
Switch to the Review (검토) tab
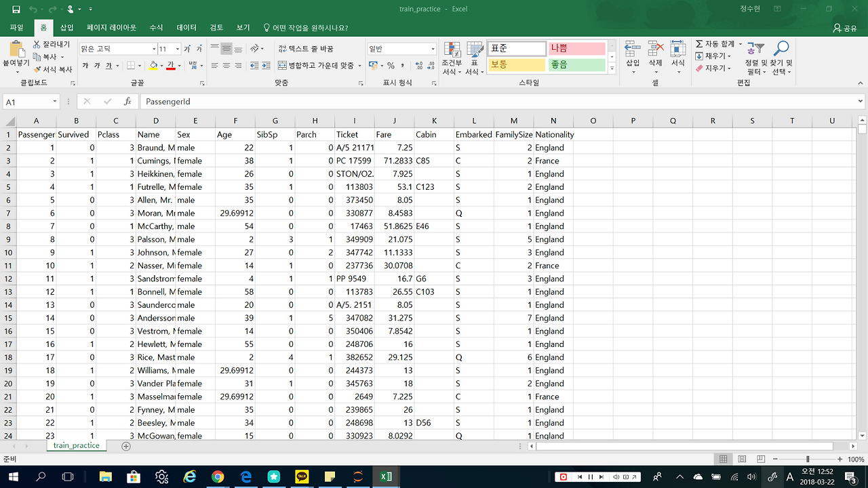click(216, 28)
